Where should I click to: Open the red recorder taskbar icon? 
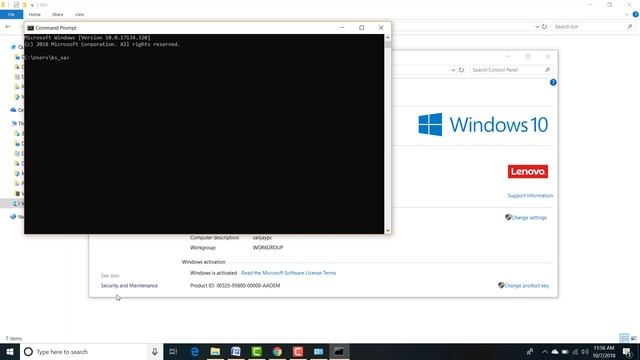(x=298, y=351)
